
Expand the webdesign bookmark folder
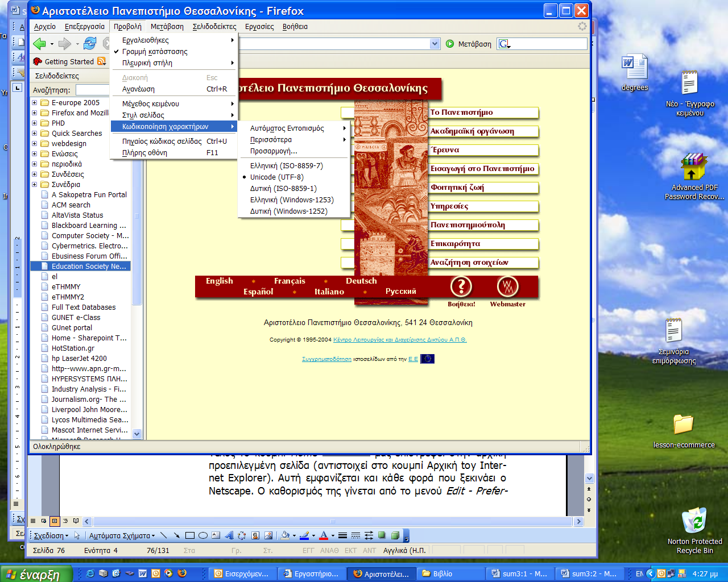coord(35,144)
